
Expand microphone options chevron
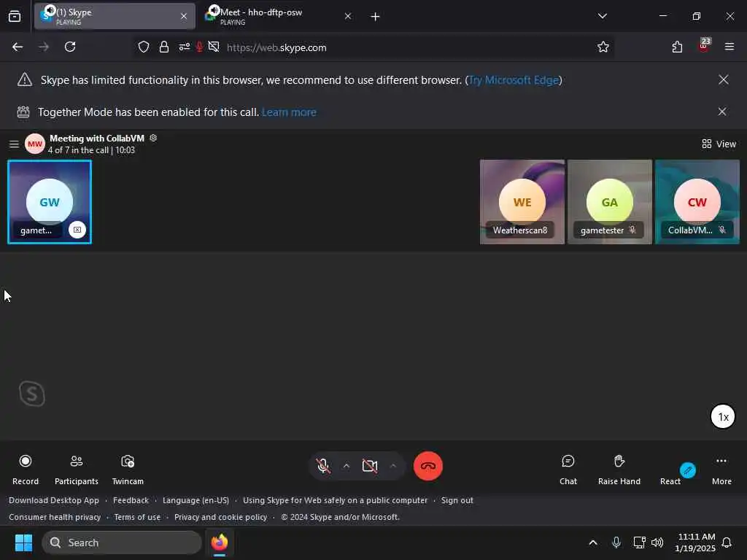347,466
